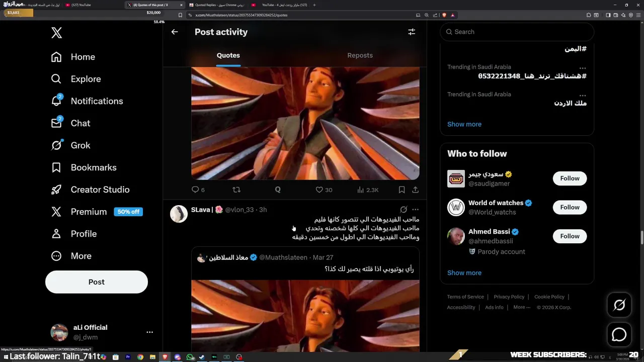Click the quote icon beside the repost icon

tap(278, 190)
